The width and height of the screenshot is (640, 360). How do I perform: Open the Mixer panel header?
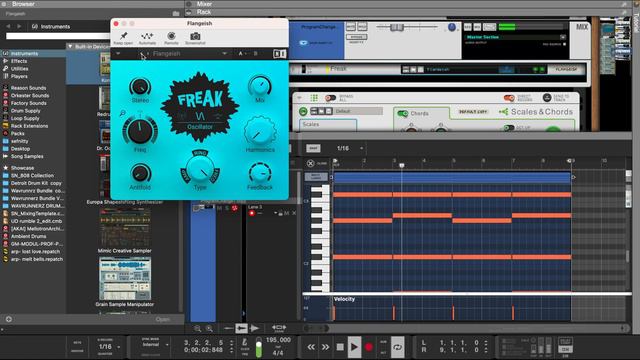point(204,4)
